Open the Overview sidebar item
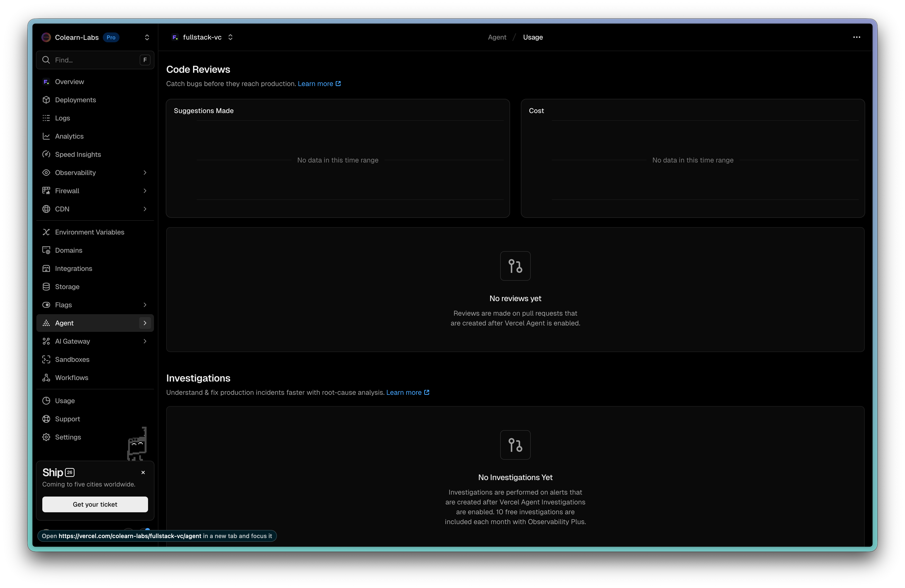This screenshot has width=905, height=588. 95,82
